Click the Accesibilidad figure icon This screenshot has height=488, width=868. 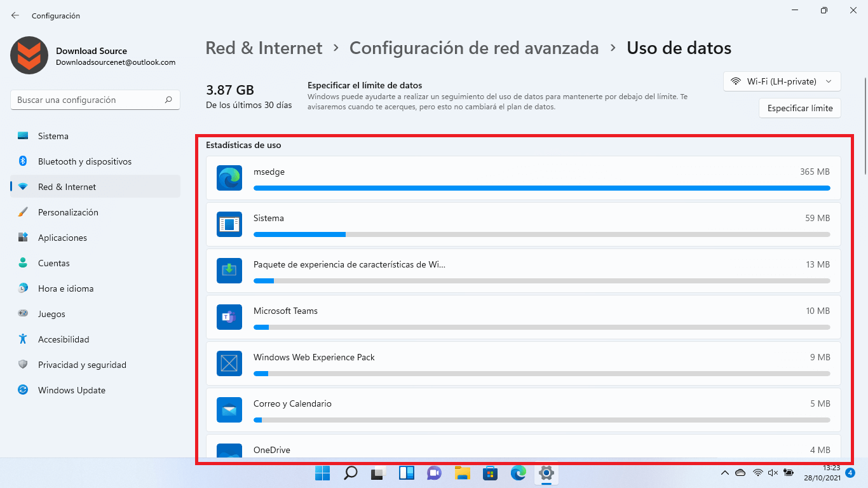pyautogui.click(x=23, y=339)
